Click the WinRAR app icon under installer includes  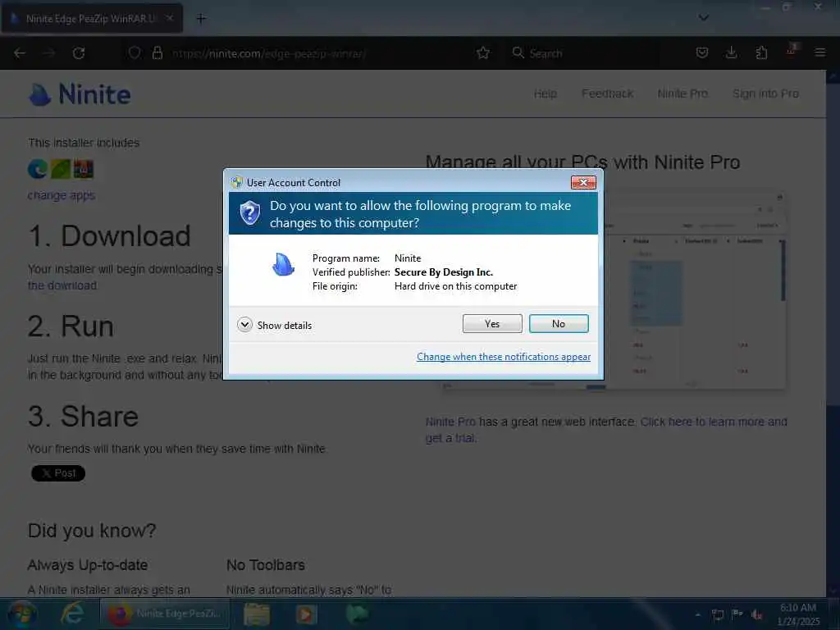(x=84, y=169)
